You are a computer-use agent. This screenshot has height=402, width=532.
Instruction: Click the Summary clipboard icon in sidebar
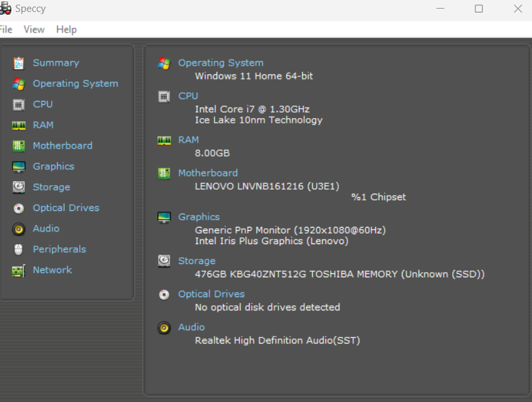19,64
